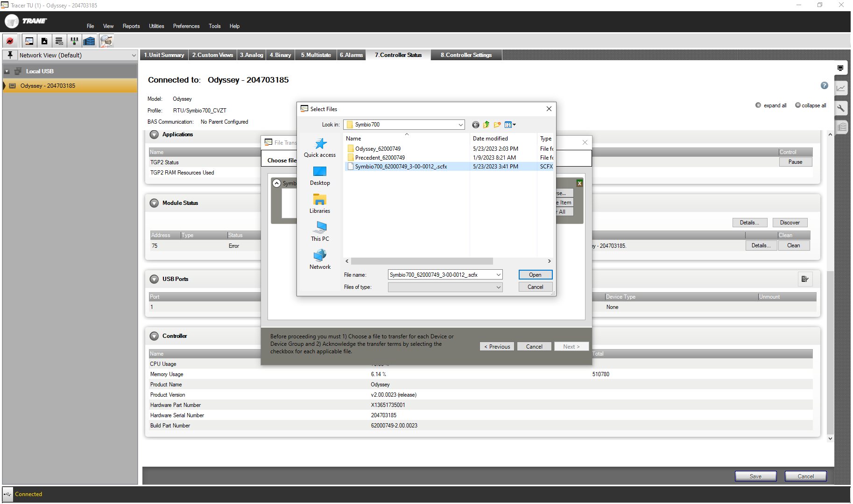Click the blue help question mark icon
Viewport: 853px width, 504px height.
click(825, 85)
